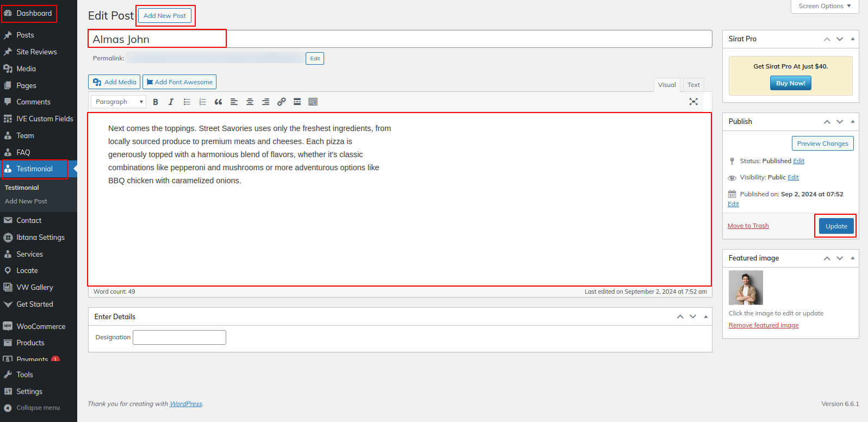868x422 pixels.
Task: Add a blockquote to the content
Action: point(218,102)
